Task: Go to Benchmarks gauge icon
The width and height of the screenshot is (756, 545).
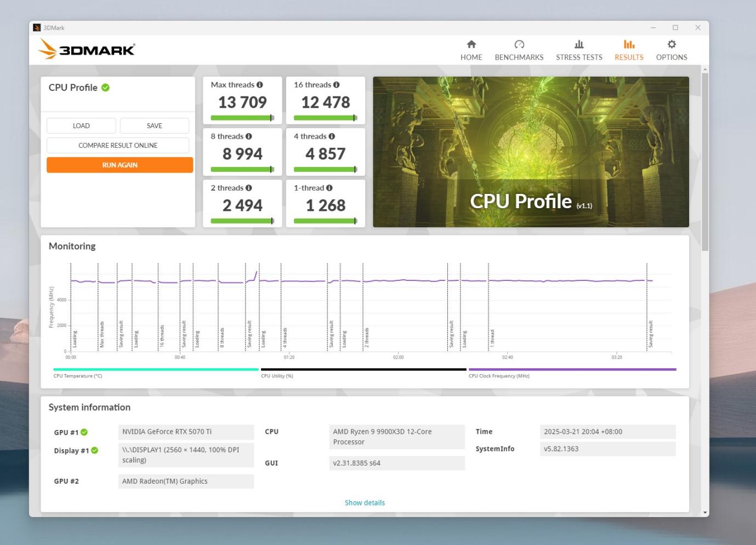Action: [519, 44]
